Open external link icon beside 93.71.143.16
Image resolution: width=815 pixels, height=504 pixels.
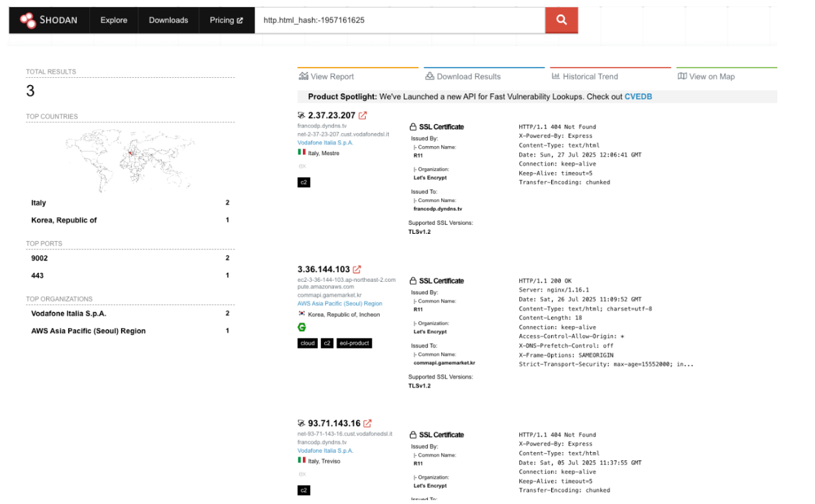tap(367, 423)
